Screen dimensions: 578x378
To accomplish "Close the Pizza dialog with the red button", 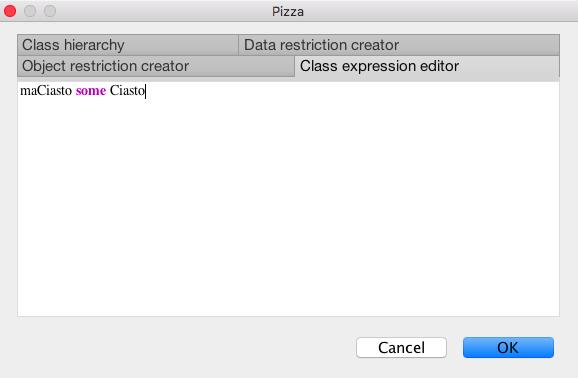I will (10, 11).
